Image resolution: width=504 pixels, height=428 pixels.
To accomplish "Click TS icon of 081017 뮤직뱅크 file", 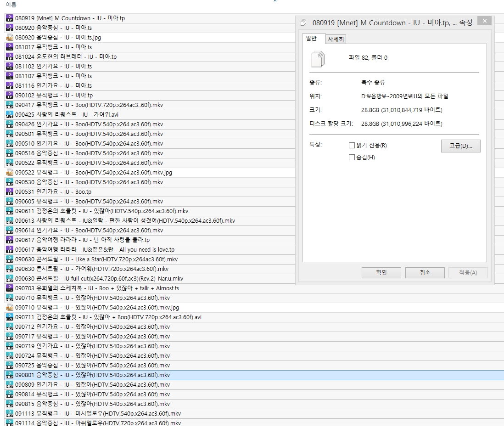I will point(10,47).
